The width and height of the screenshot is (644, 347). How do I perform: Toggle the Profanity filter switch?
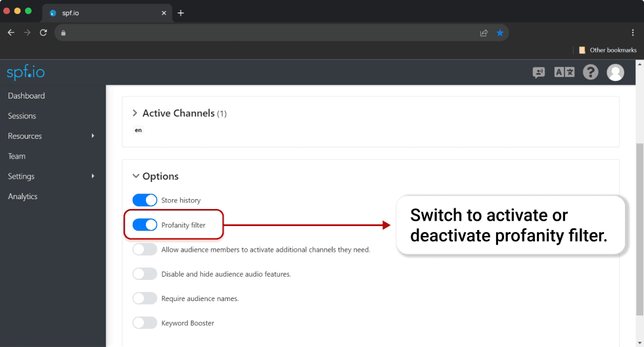coord(145,225)
